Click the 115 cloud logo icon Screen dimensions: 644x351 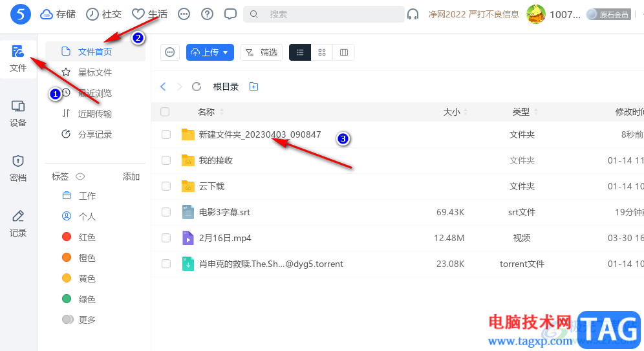[21, 14]
